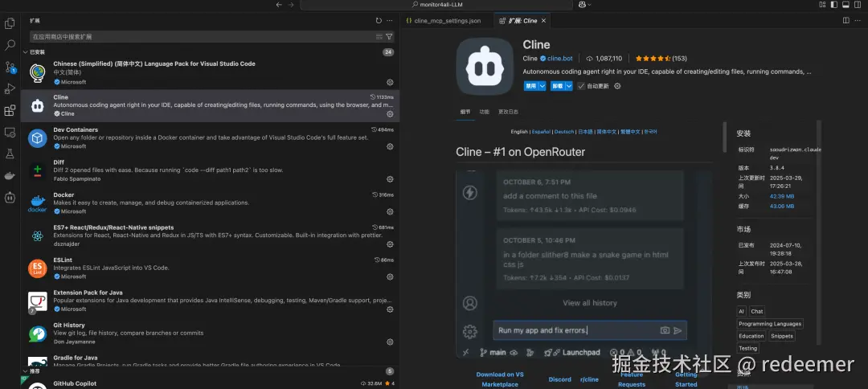
Task: Open Run and Debug view
Action: click(x=10, y=88)
